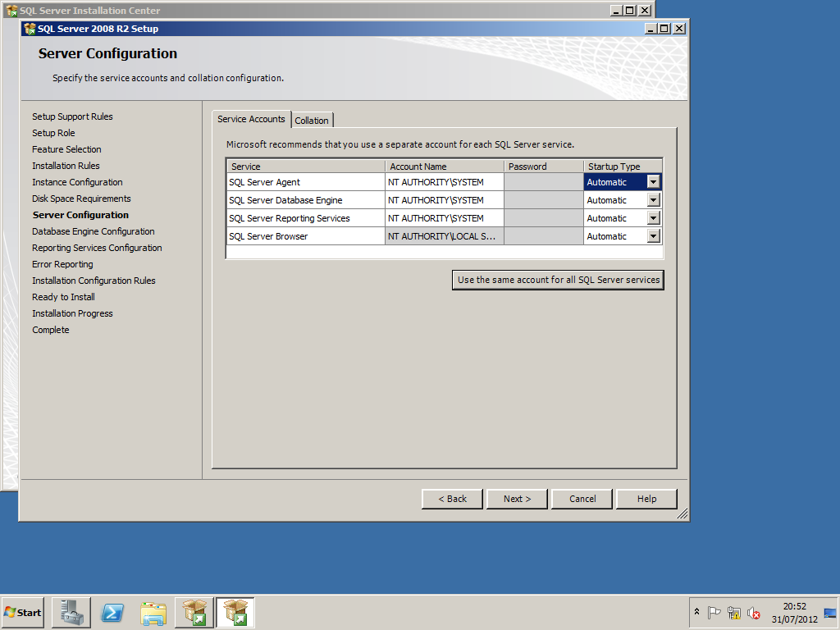This screenshot has width=840, height=630.
Task: Open the taskbar clock and date
Action: [794, 612]
